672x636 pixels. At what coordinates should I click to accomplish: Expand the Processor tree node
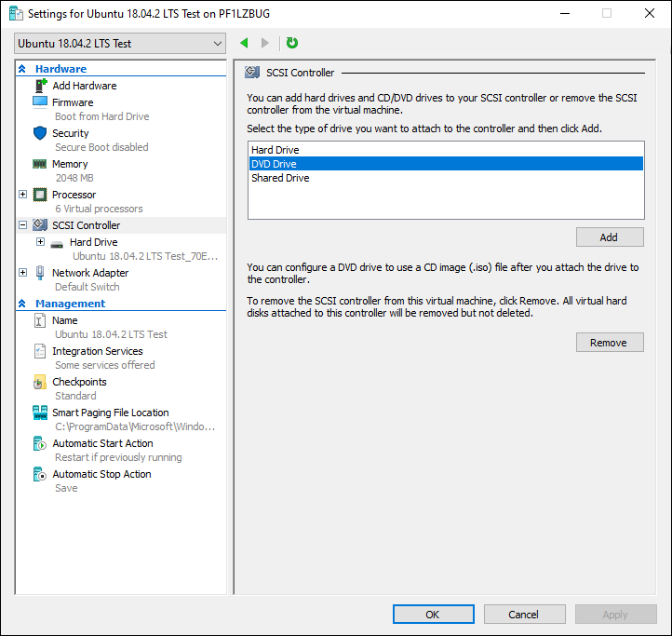(x=23, y=195)
